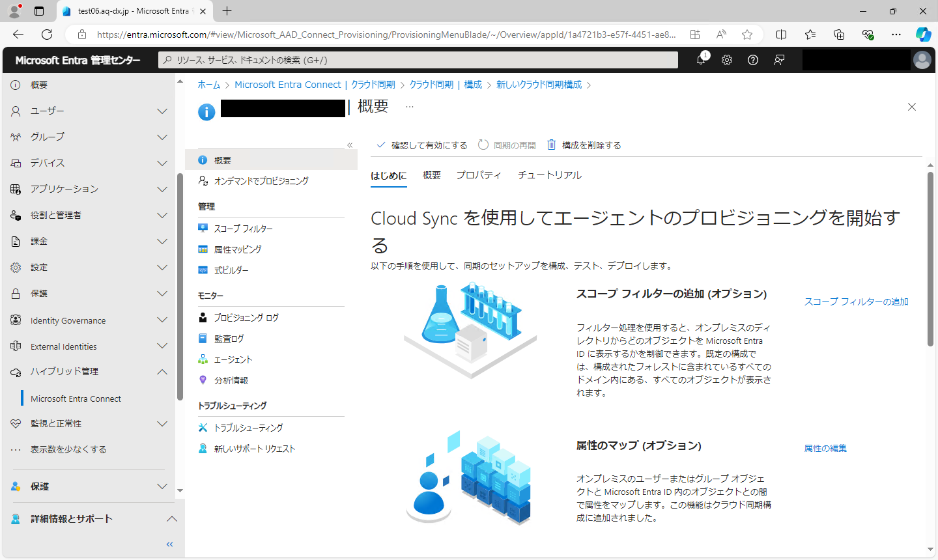Refresh the browser page
The height and width of the screenshot is (560, 938).
47,35
